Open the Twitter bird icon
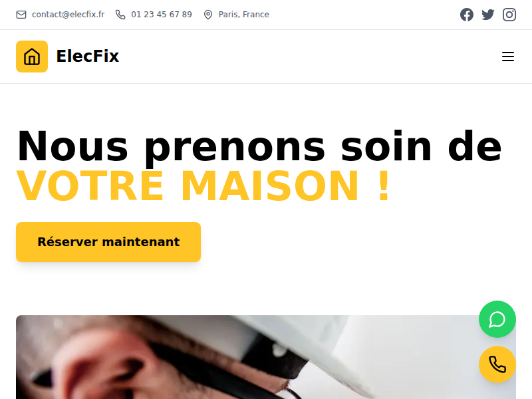The image size is (532, 399). [488, 15]
